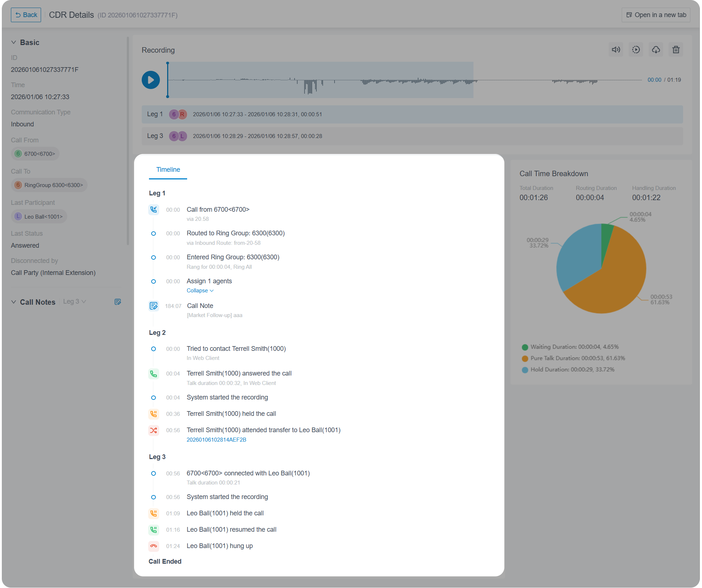Open transfer link 20260106102814AEF2B
This screenshot has width=702, height=588.
(216, 440)
